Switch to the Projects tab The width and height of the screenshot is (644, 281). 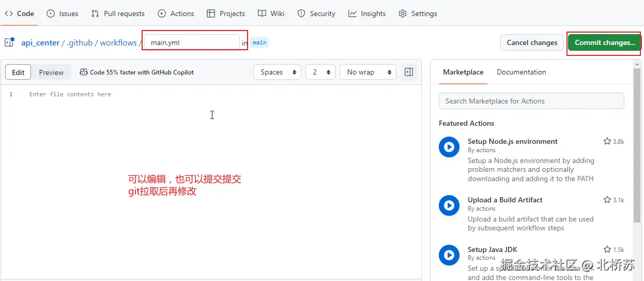226,13
